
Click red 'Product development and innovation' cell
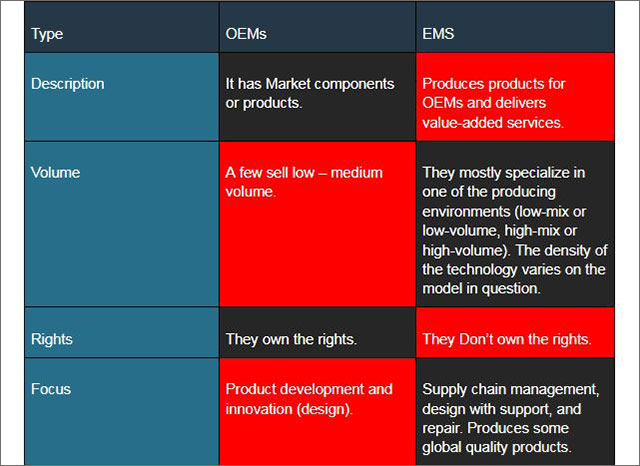[318, 412]
